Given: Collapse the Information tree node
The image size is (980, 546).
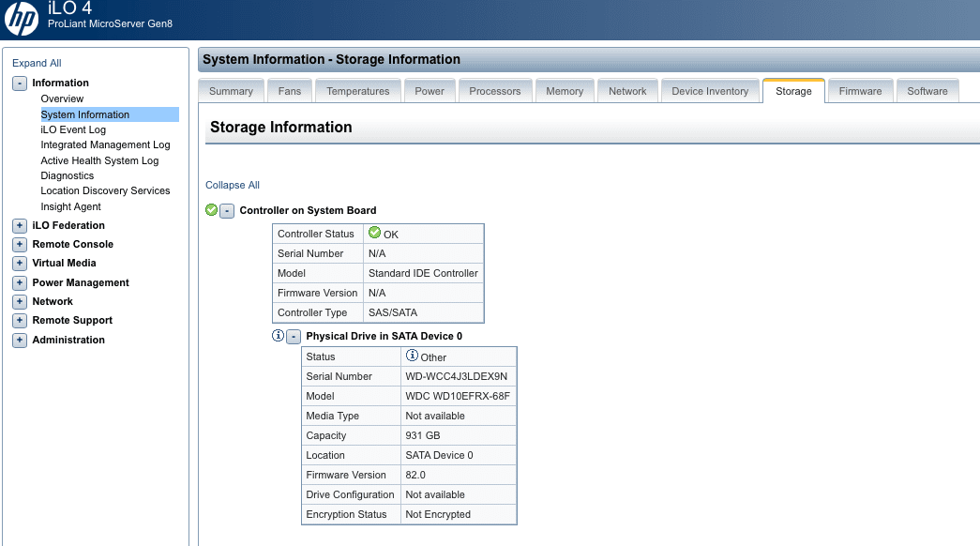Looking at the screenshot, I should pos(20,83).
